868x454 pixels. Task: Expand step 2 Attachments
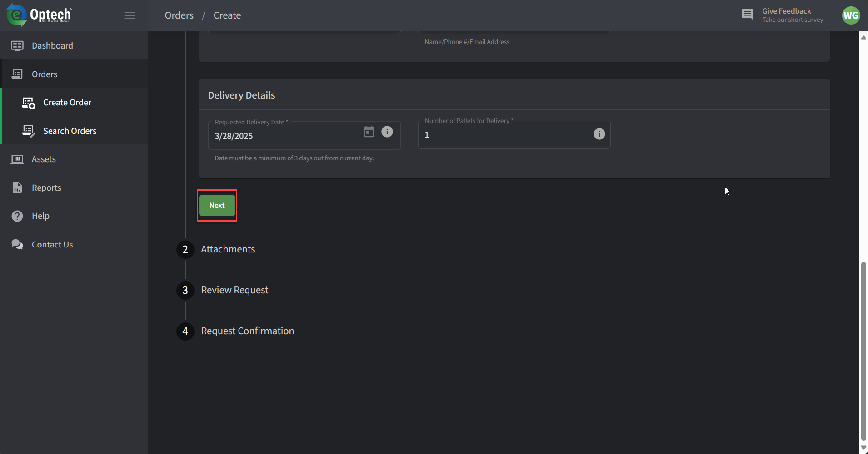click(x=228, y=249)
